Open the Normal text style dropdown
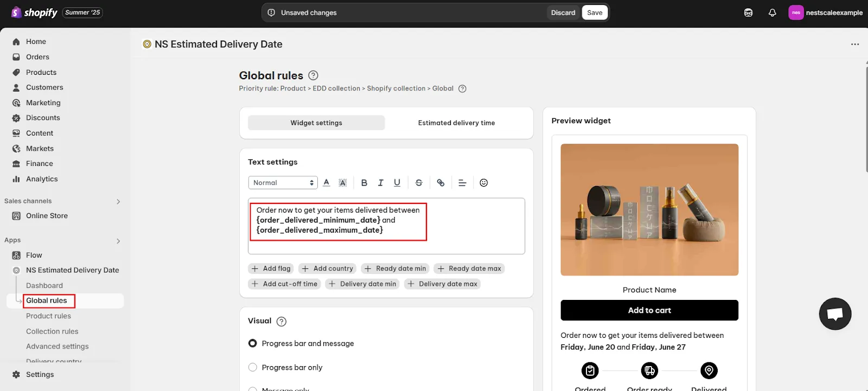Viewport: 868px width, 391px height. 283,183
